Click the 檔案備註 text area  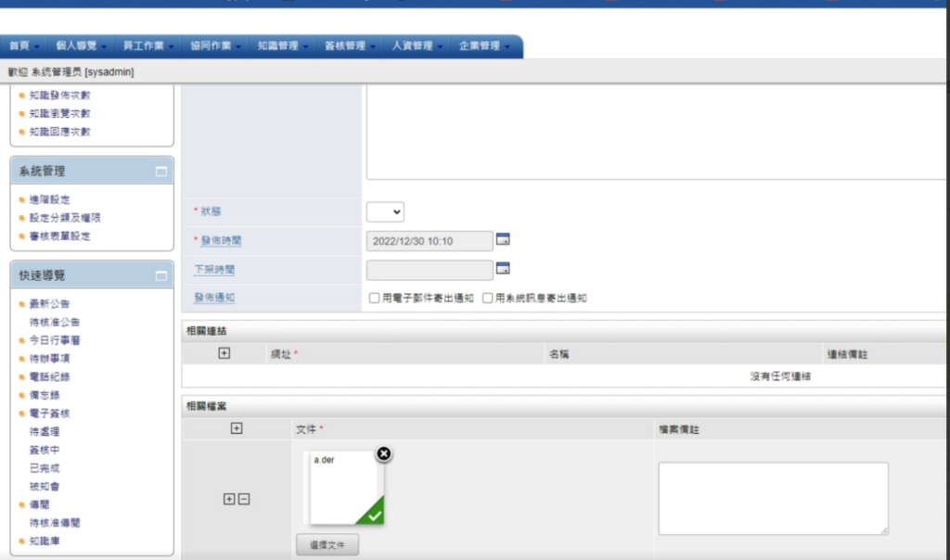(x=774, y=499)
